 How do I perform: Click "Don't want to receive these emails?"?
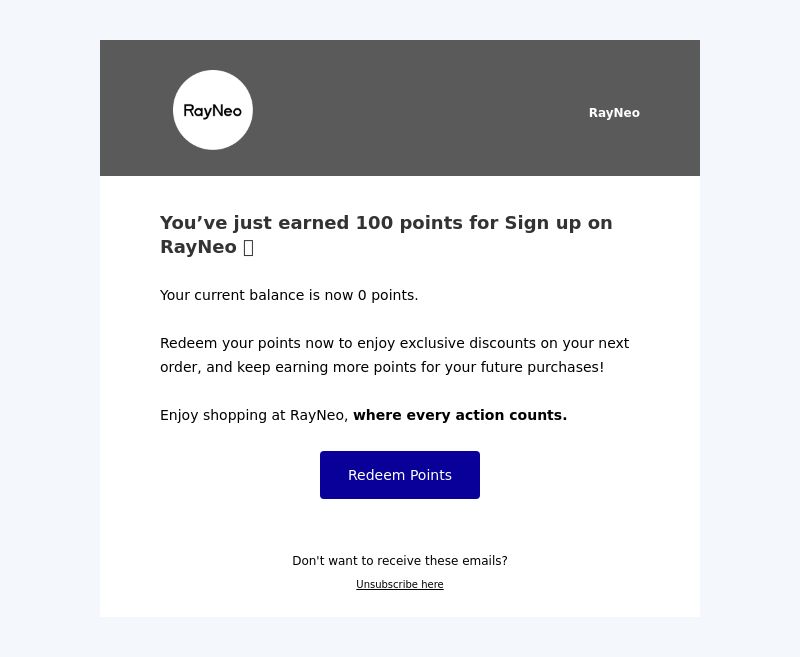pos(399,561)
